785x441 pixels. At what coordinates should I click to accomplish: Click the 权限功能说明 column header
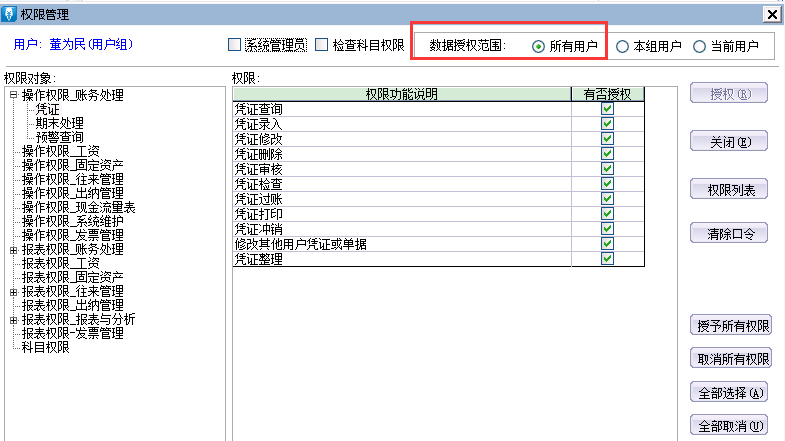tap(402, 94)
